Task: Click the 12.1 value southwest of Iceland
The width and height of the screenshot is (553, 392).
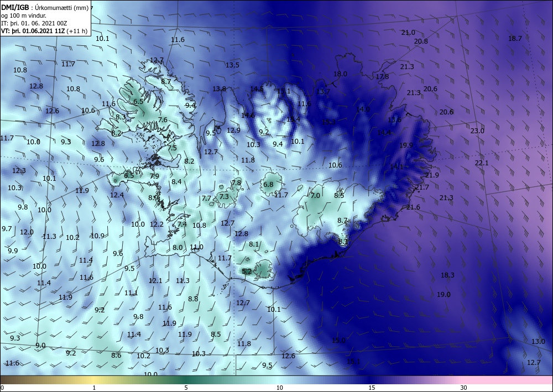Action: tap(155, 281)
